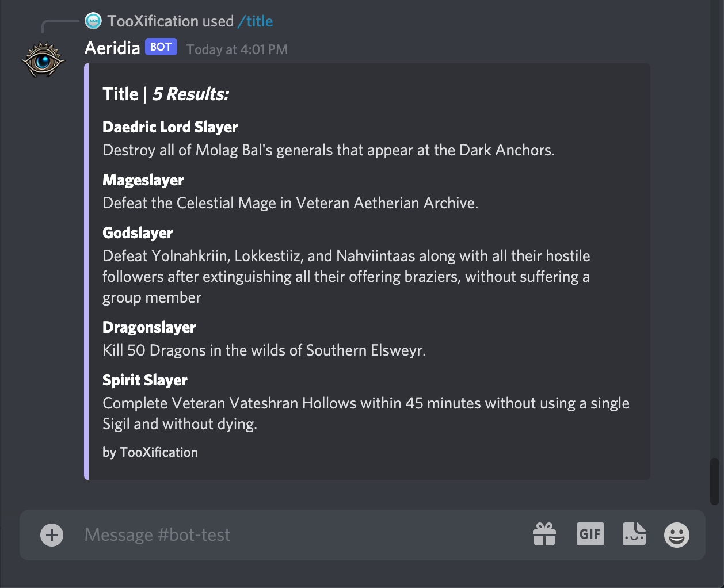
Task: Click the Today at 4:01 PM timestamp
Action: click(237, 49)
